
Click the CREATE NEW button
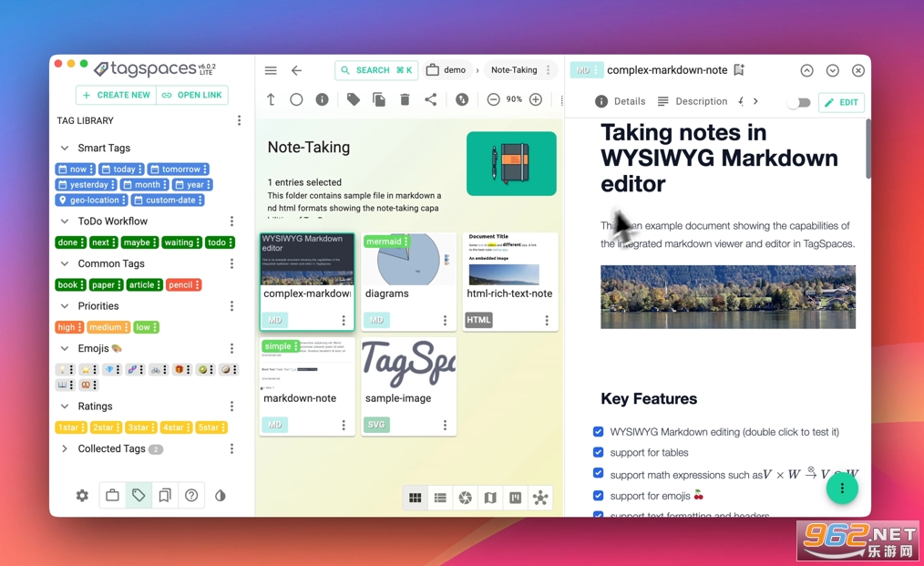(x=116, y=95)
